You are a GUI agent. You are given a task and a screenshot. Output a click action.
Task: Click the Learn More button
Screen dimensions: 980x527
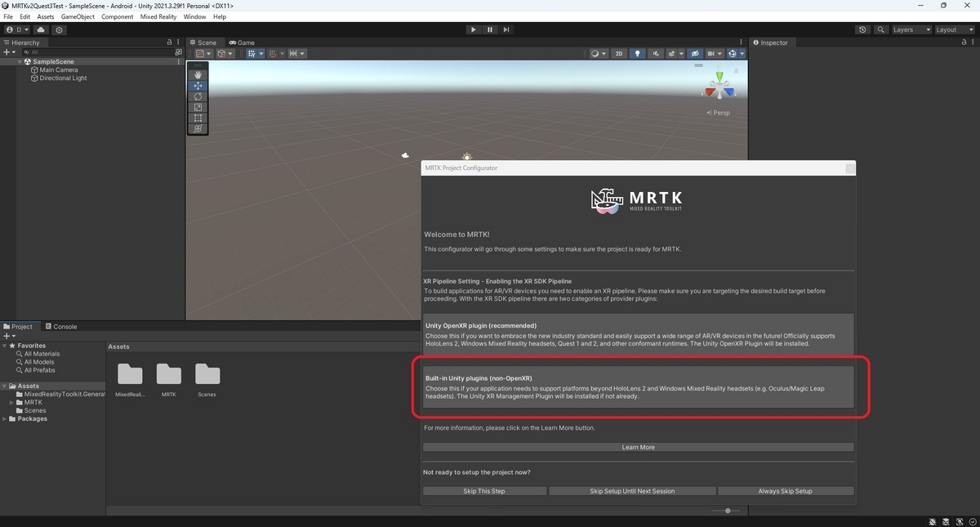coord(638,447)
